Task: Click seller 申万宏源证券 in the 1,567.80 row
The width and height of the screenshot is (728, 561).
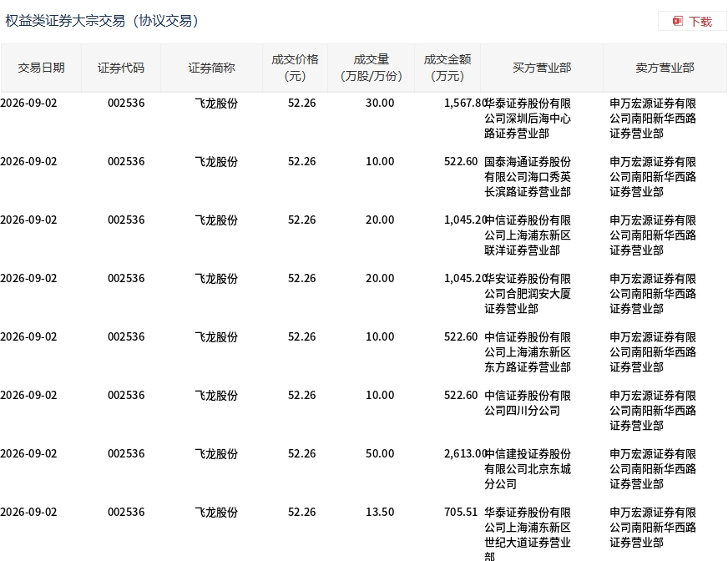Action: coord(653,119)
